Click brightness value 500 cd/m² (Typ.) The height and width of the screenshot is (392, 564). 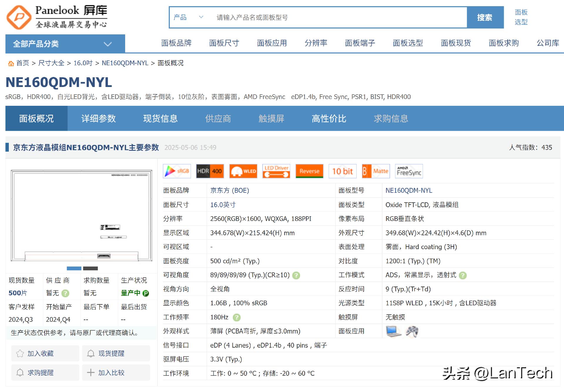click(235, 261)
